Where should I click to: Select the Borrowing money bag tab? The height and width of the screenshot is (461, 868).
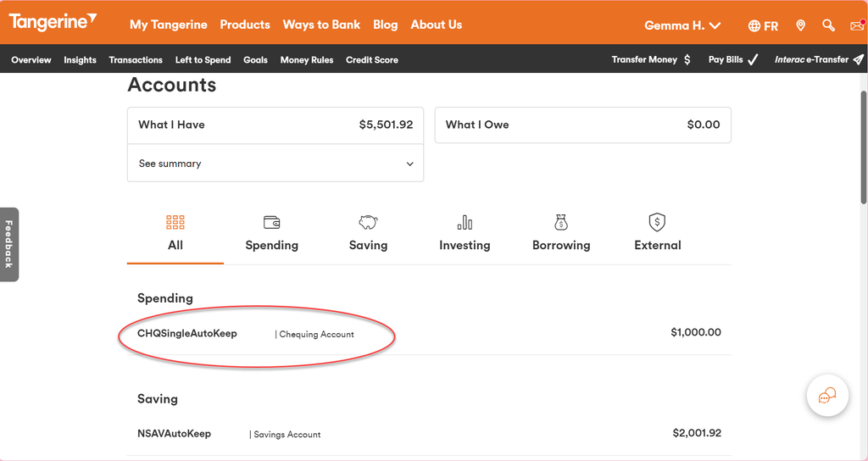[561, 233]
